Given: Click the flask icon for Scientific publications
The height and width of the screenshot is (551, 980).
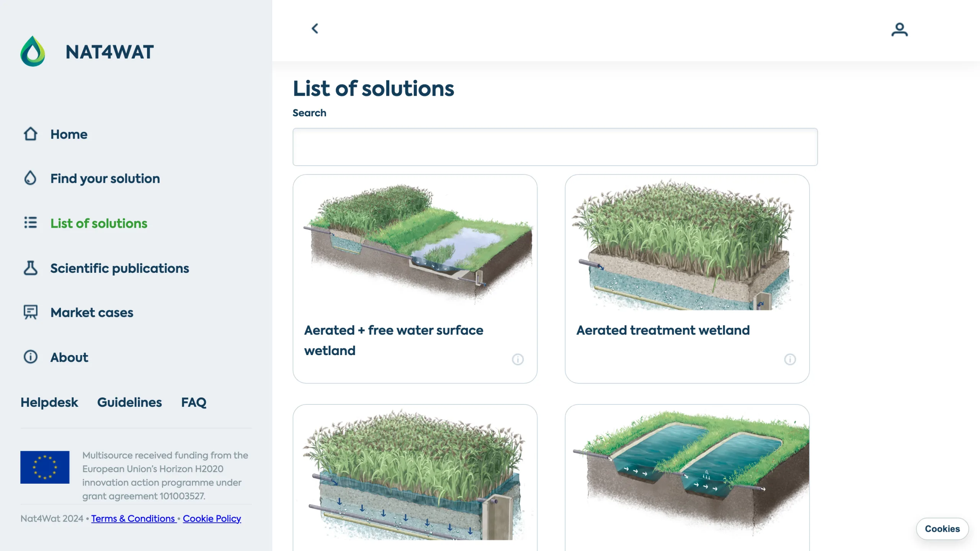Looking at the screenshot, I should click(31, 268).
